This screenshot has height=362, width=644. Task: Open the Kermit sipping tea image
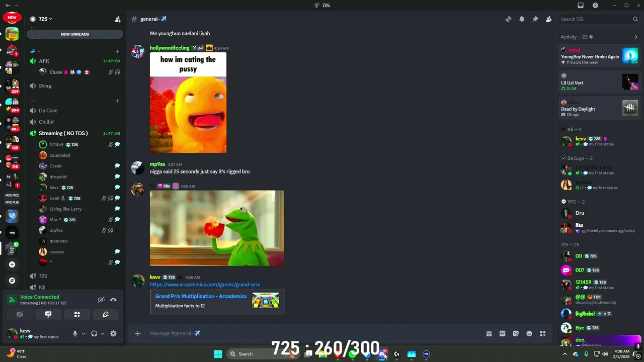[x=217, y=228]
